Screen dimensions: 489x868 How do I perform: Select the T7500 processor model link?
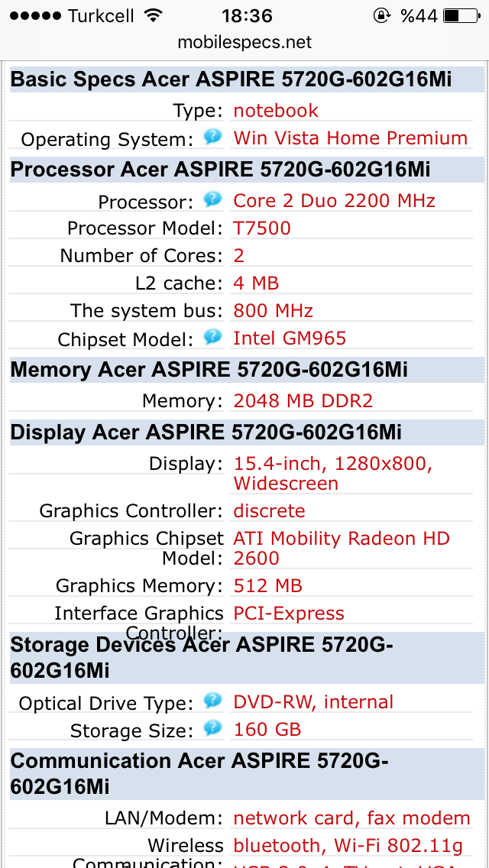click(x=262, y=228)
